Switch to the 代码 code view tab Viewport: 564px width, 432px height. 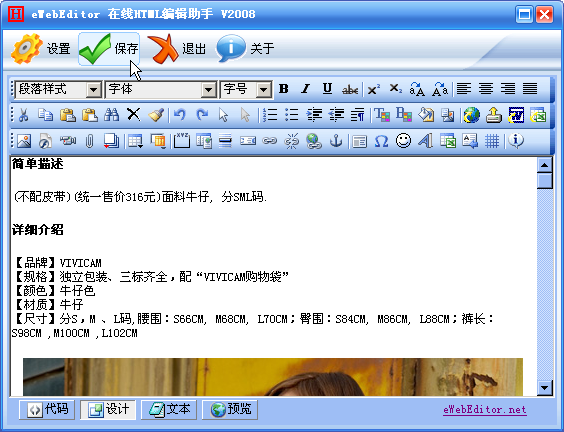click(47, 409)
